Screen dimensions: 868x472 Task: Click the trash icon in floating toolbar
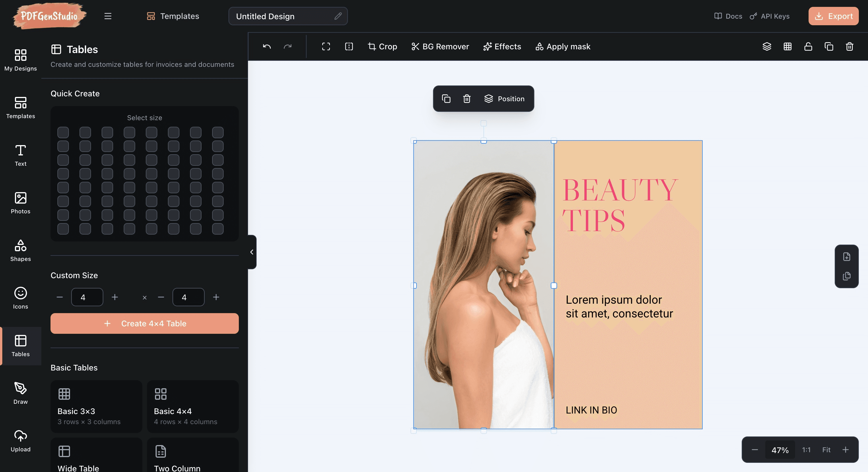point(467,99)
